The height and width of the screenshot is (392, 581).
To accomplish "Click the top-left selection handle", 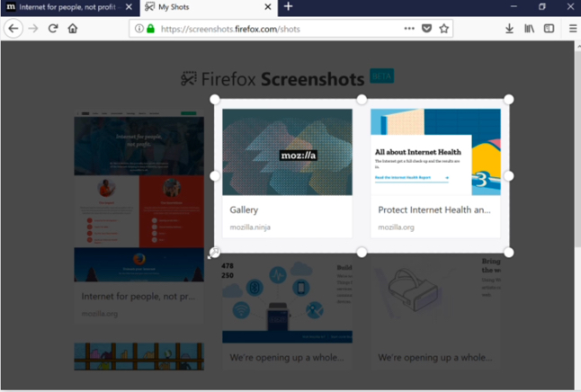I will coord(215,99).
